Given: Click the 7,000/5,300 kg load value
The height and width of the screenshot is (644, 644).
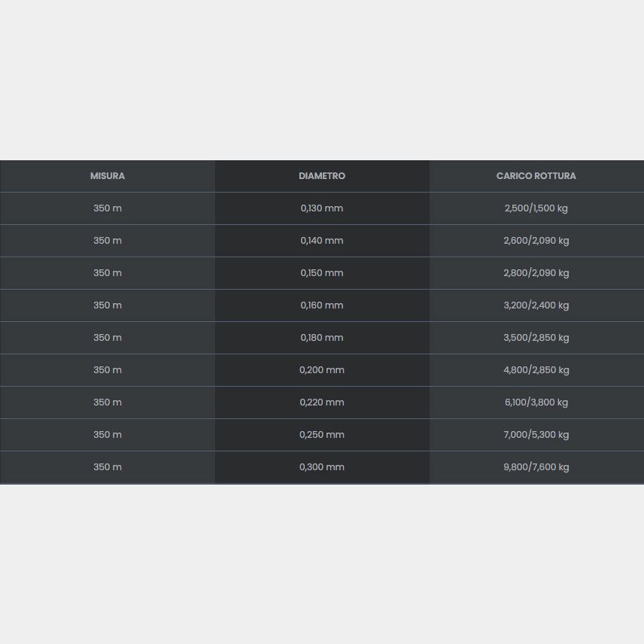Looking at the screenshot, I should pyautogui.click(x=536, y=435).
